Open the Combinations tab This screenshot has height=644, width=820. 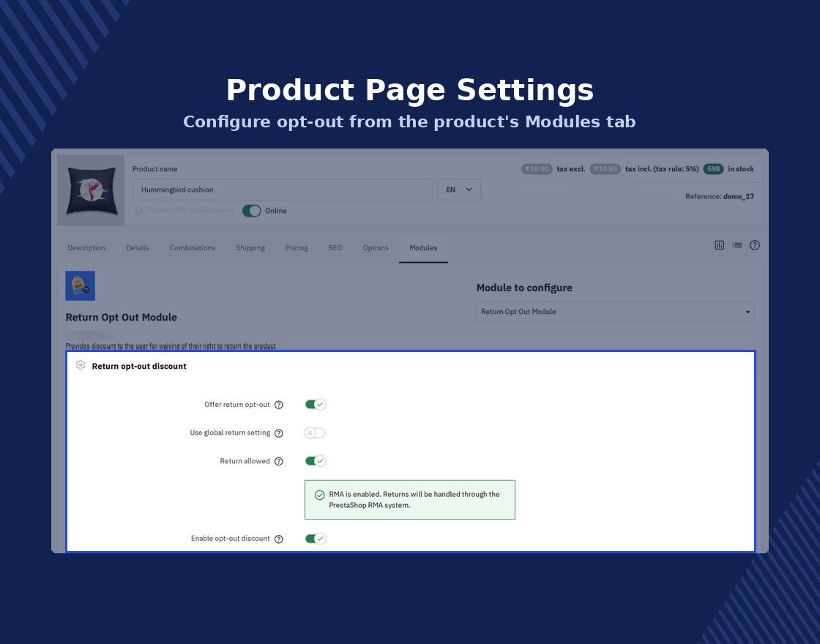(193, 248)
